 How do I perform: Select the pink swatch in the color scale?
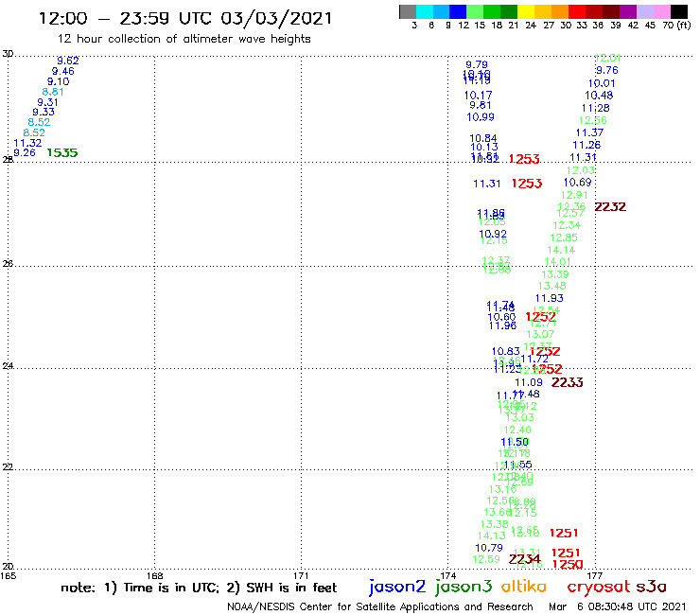point(661,11)
